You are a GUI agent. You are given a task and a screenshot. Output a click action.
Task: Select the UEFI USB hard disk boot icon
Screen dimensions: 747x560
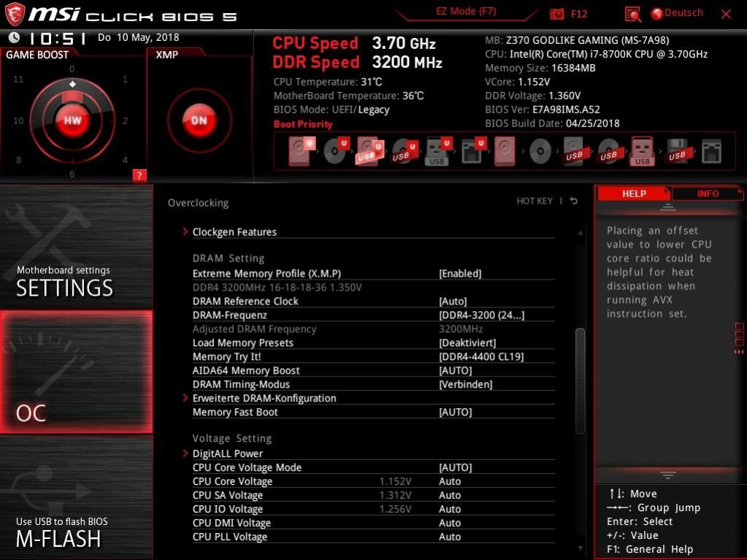(x=370, y=151)
